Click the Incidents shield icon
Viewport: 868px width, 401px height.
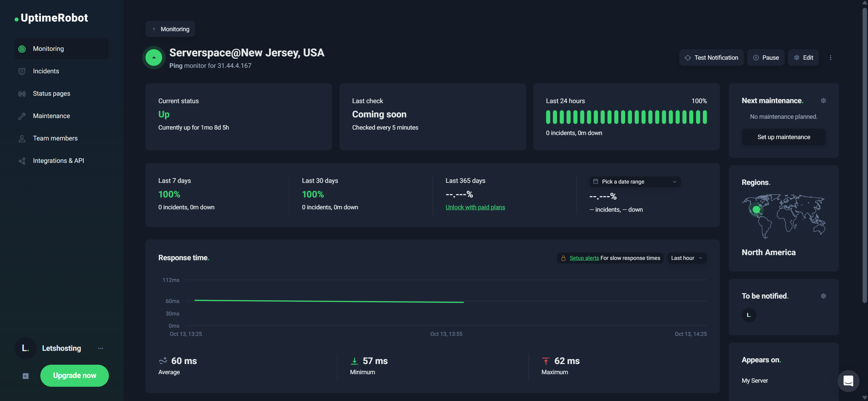point(22,72)
